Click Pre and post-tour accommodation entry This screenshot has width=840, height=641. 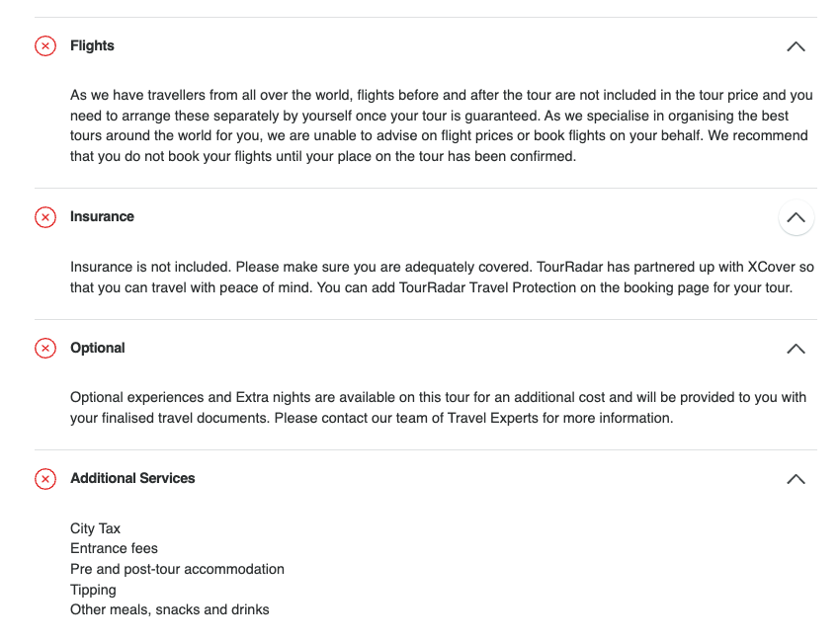(177, 569)
